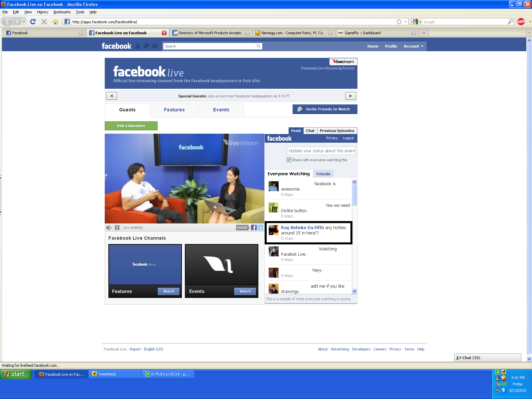Watch the Events channel

point(245,291)
